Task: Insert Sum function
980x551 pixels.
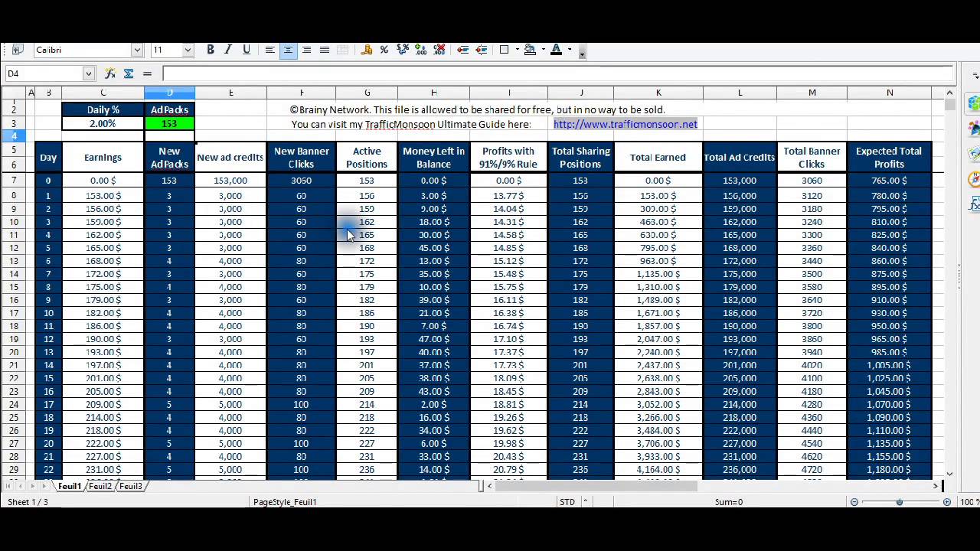Action: pos(129,73)
